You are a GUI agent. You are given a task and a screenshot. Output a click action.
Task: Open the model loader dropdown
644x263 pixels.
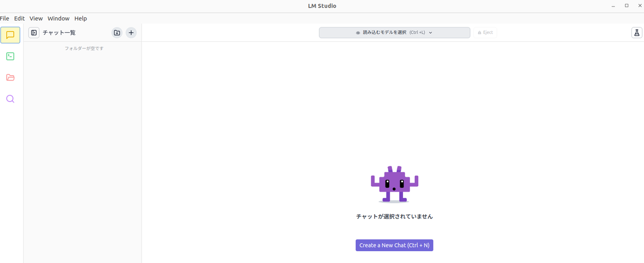394,33
